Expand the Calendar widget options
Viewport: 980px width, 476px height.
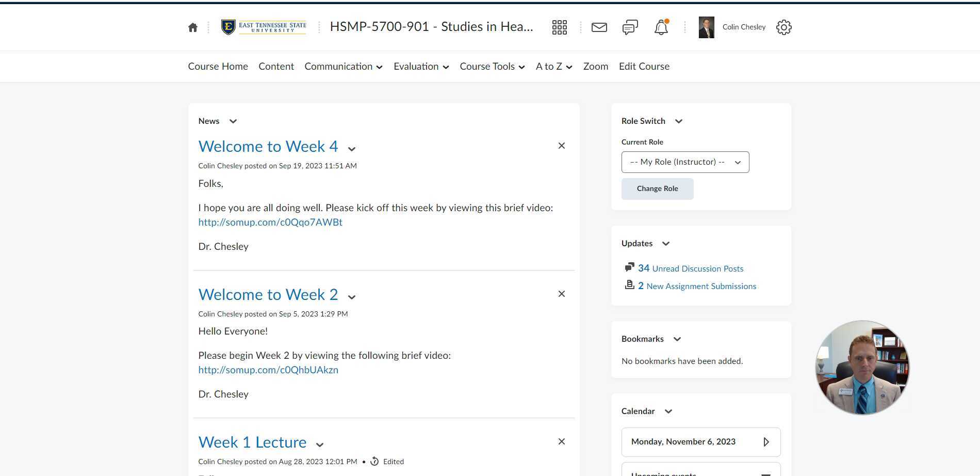coord(668,411)
